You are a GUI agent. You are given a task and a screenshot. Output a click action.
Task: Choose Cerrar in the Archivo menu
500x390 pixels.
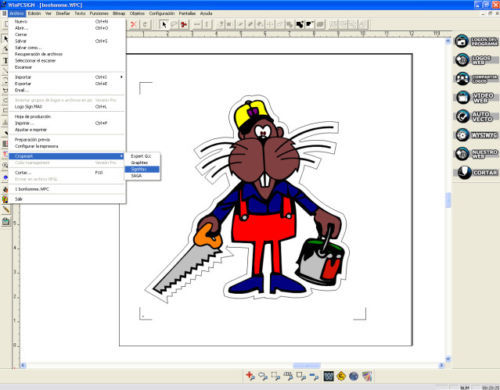pyautogui.click(x=67, y=34)
